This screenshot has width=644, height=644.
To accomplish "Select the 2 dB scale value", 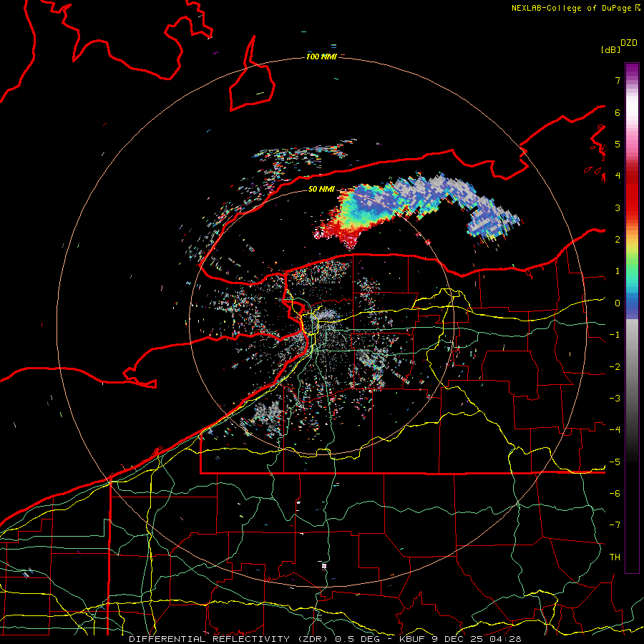I will coord(618,240).
